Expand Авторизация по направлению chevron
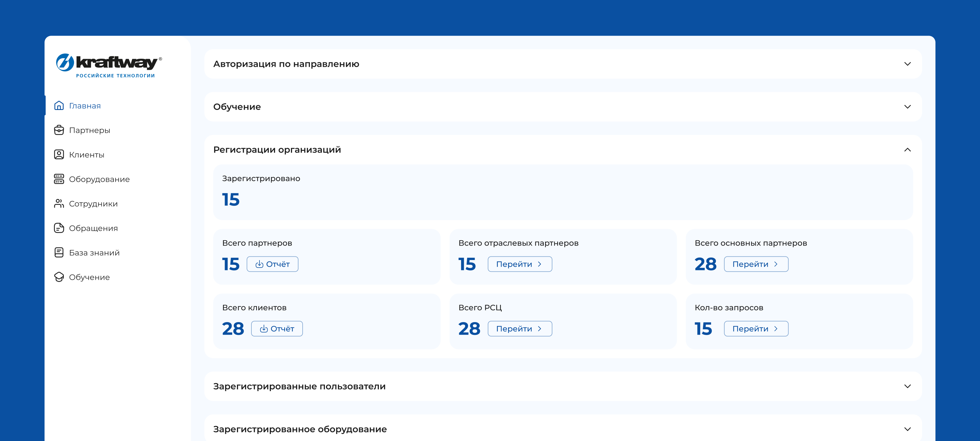 907,64
